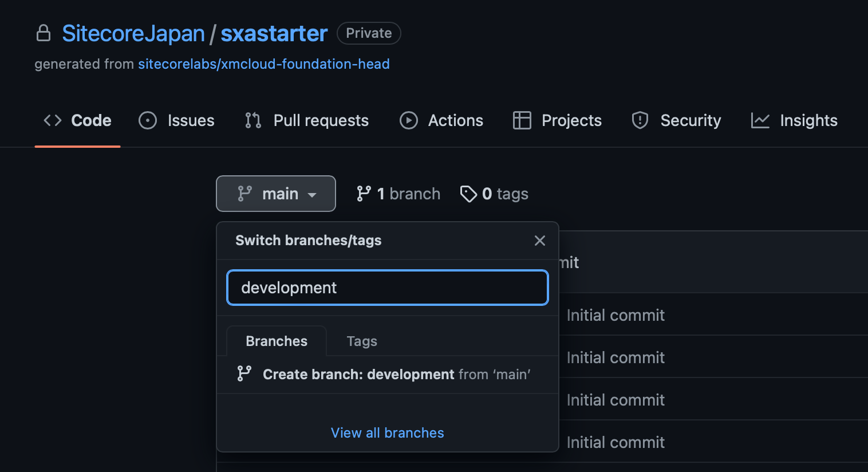
Task: Open the sitecorelabs/xmcloud-foundation-head template link
Action: pyautogui.click(x=264, y=64)
